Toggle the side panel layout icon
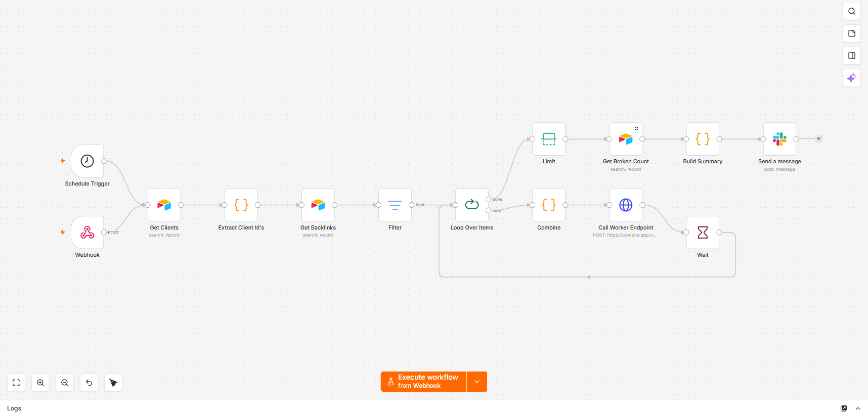 tap(852, 56)
